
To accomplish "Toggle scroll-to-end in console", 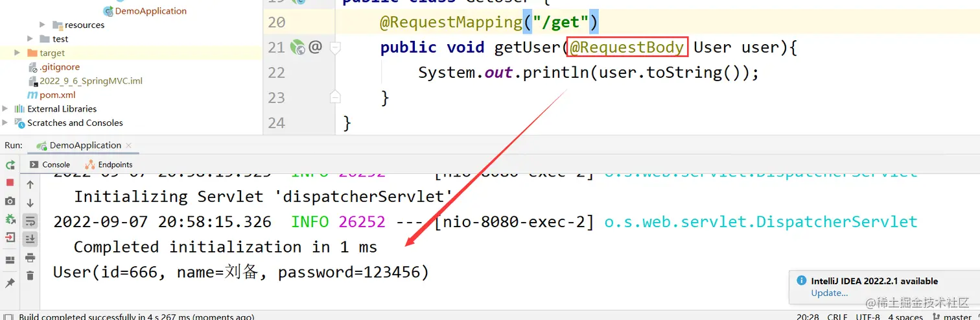I will click(30, 240).
